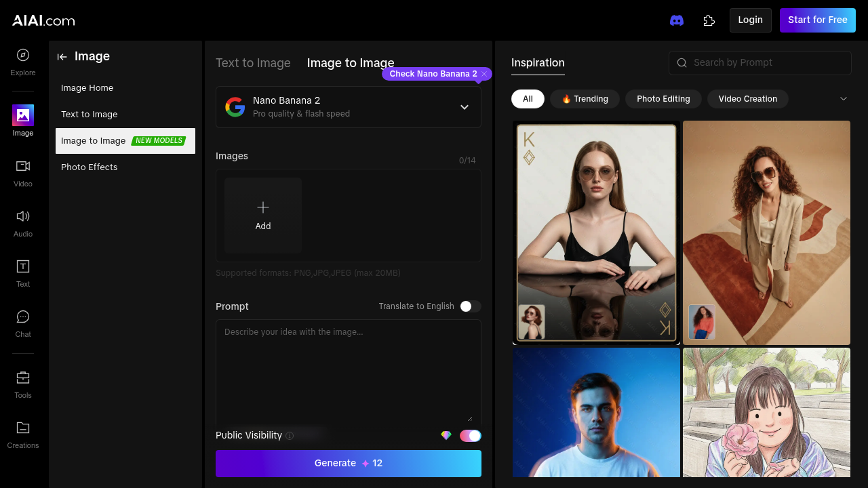The width and height of the screenshot is (868, 488).
Task: Click the Discord icon in the top bar
Action: (677, 20)
